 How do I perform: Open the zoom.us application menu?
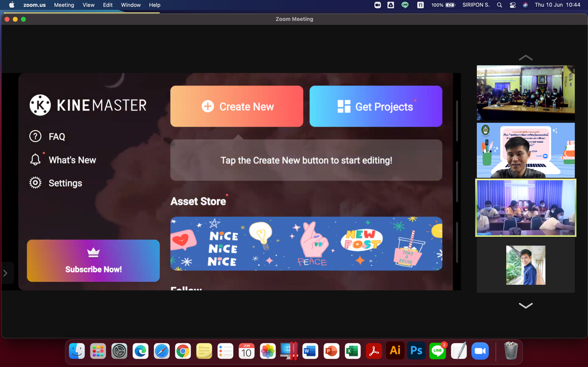click(34, 5)
